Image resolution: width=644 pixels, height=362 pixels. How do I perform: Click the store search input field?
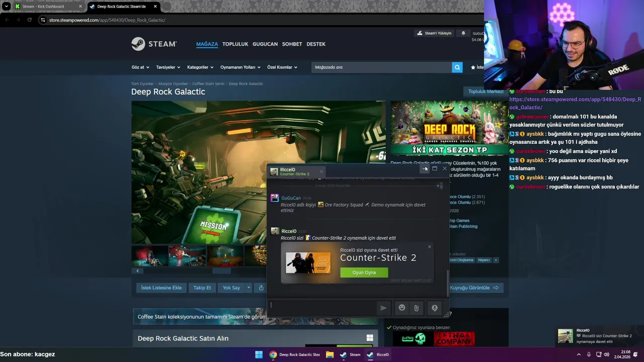[381, 67]
